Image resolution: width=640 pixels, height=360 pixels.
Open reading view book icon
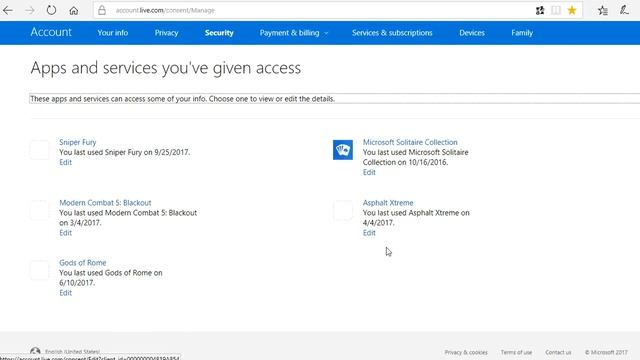click(x=556, y=10)
